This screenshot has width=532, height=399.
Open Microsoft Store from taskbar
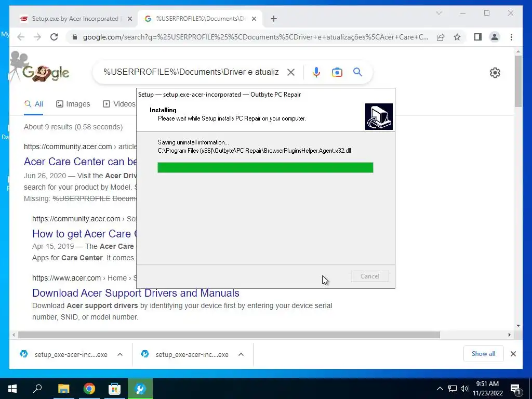pos(114,389)
